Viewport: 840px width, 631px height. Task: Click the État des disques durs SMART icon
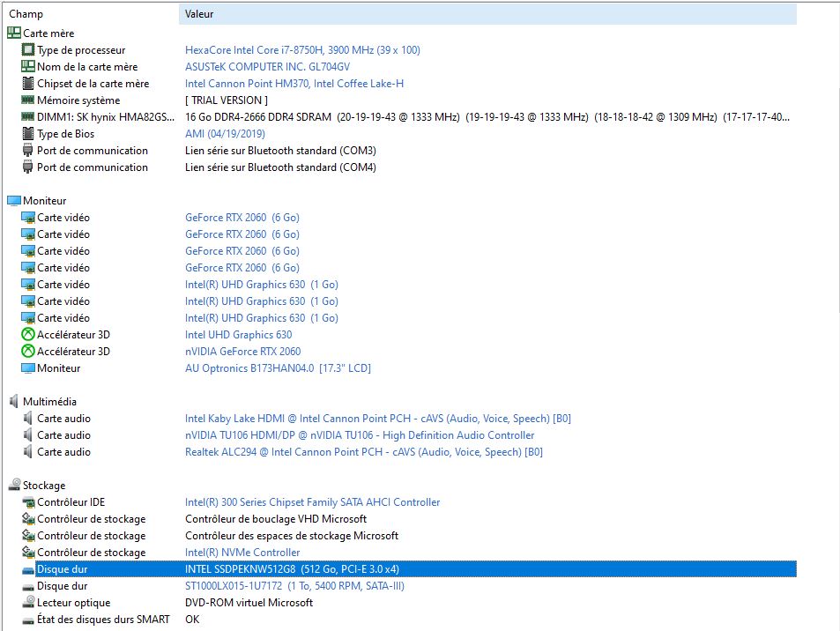tap(28, 621)
